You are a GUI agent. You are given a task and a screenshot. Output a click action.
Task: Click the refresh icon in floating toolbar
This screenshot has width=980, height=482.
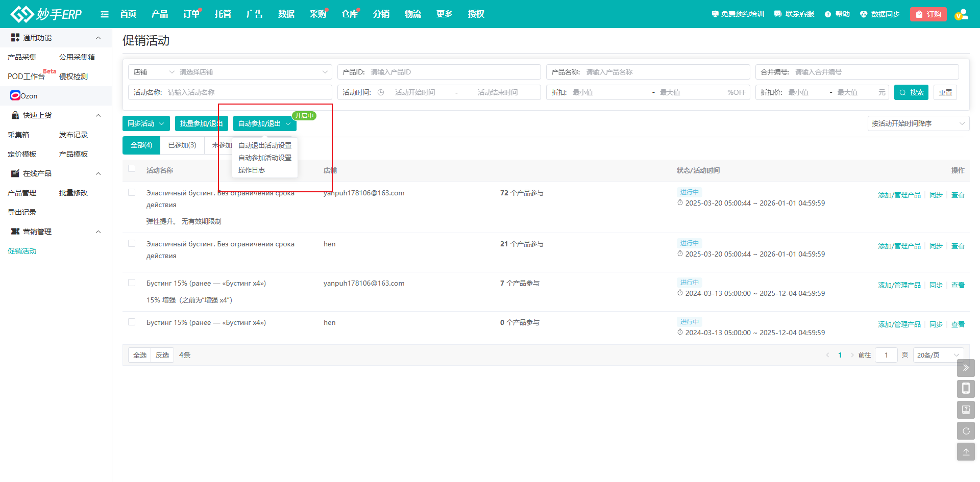(966, 431)
